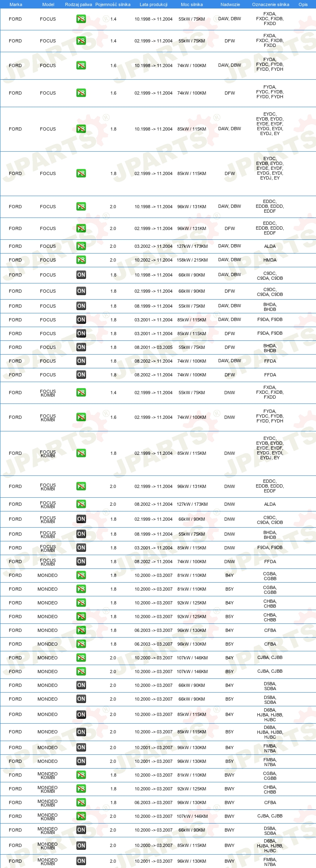Click petrol icon in Mondeo 81kW B4Y row
Viewport: 316px width, 868px height.
[81, 575]
